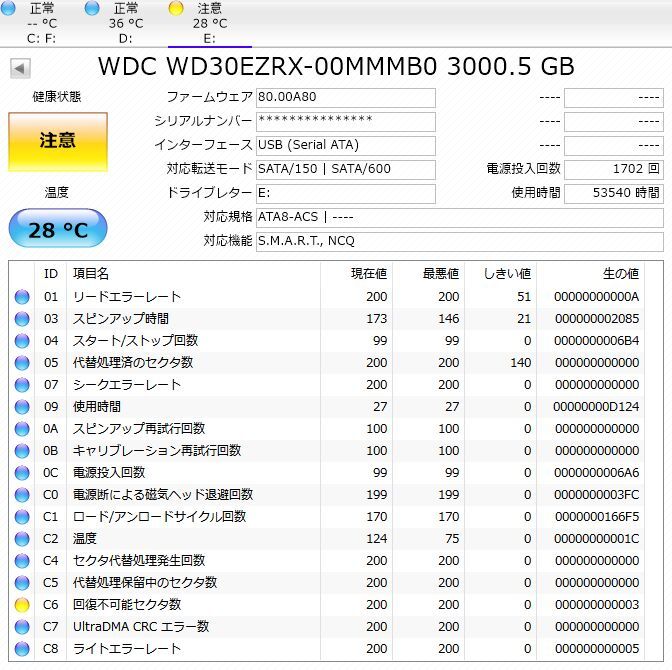
Task: Click status orb for 05 代替処理済のセクタ数
Action: (22, 363)
